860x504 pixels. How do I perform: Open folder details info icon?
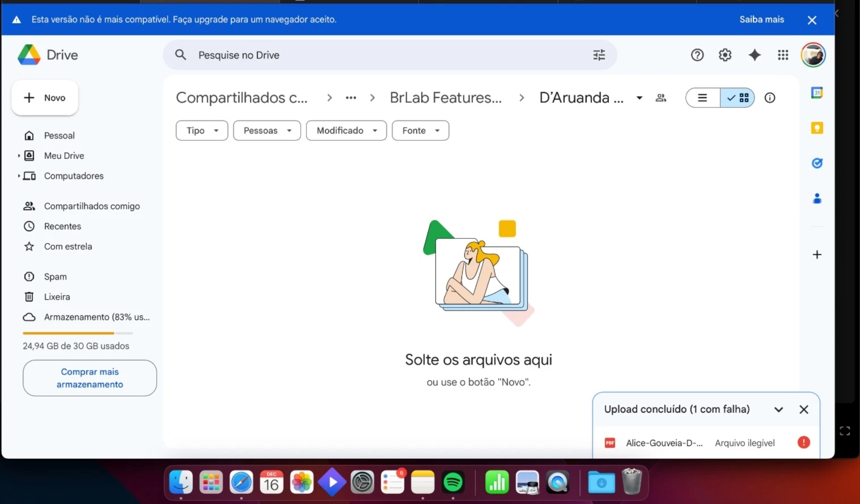[769, 98]
